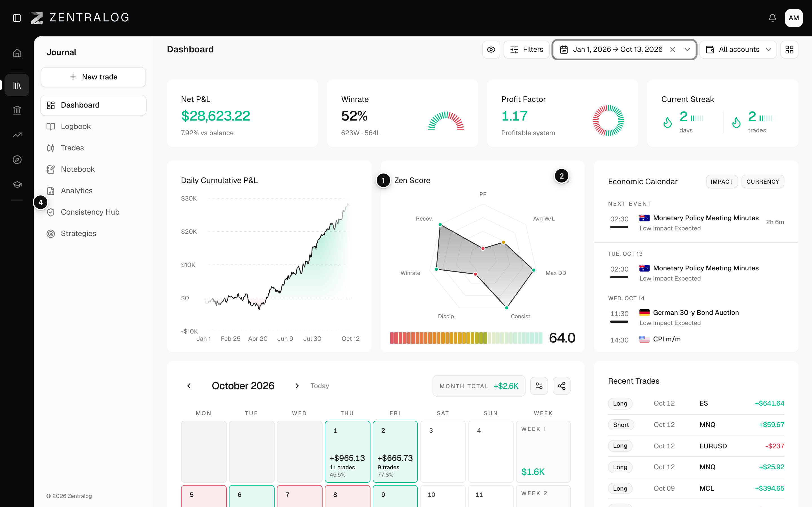Screen dimensions: 812x507
Task: Open the compass explore icon
Action: click(17, 160)
